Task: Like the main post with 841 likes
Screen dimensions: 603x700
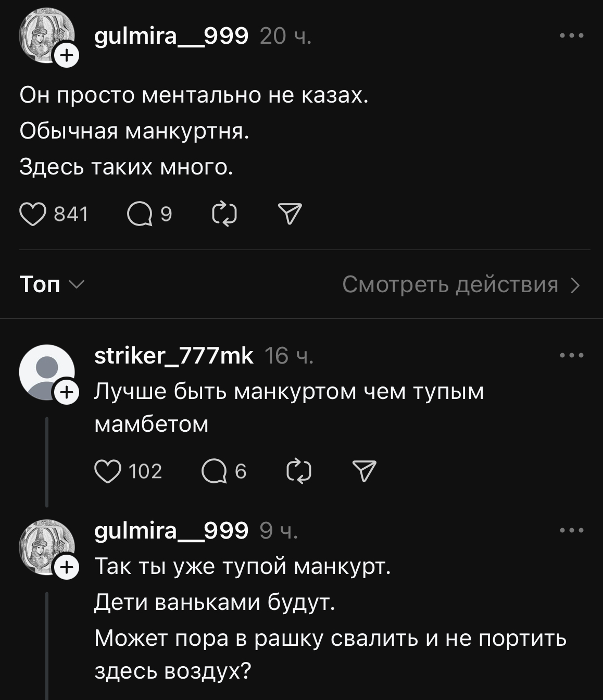Action: (x=33, y=214)
